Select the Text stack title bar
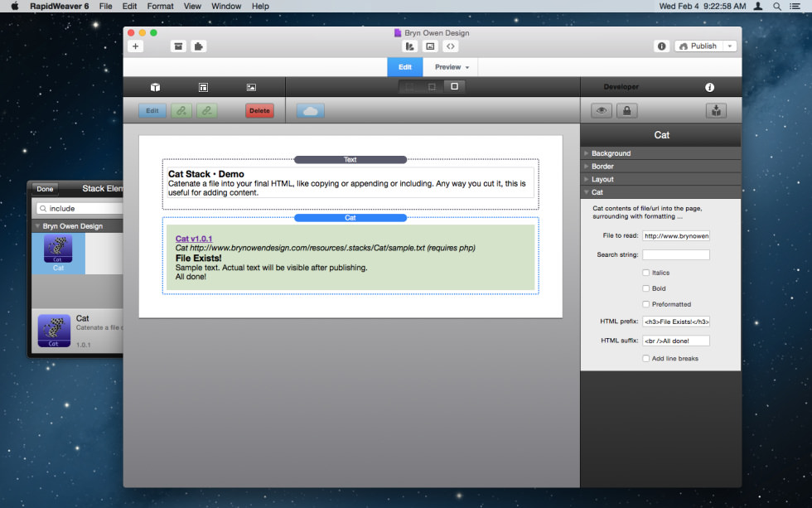This screenshot has width=812, height=508. pyautogui.click(x=350, y=159)
